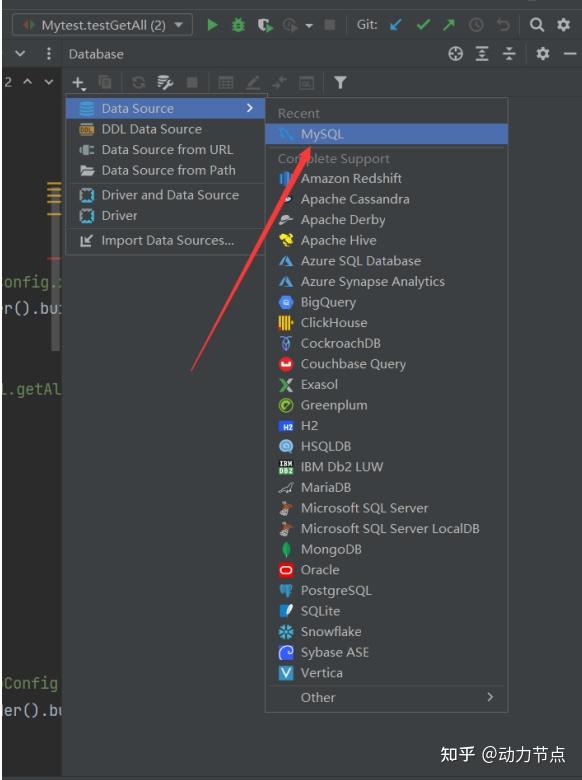Open IDE settings gear in top toolbar
This screenshot has width=582, height=780.
coord(563,24)
